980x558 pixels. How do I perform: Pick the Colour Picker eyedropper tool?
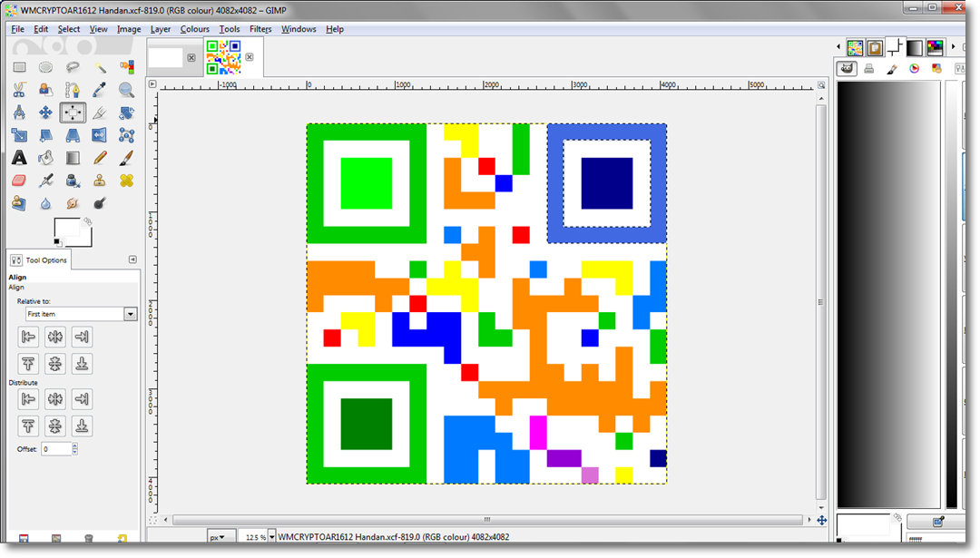100,90
